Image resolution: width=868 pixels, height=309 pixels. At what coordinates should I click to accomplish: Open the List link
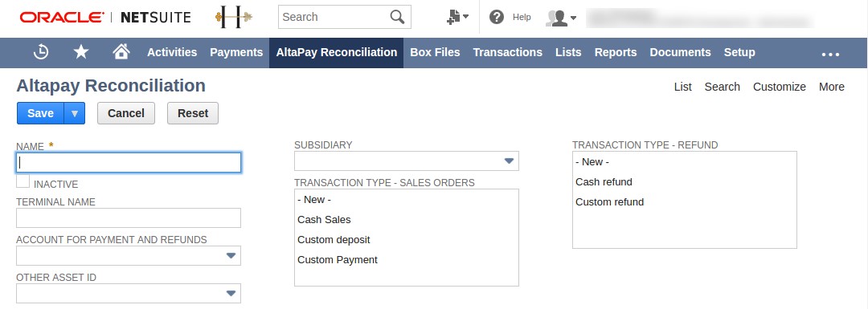coord(682,87)
